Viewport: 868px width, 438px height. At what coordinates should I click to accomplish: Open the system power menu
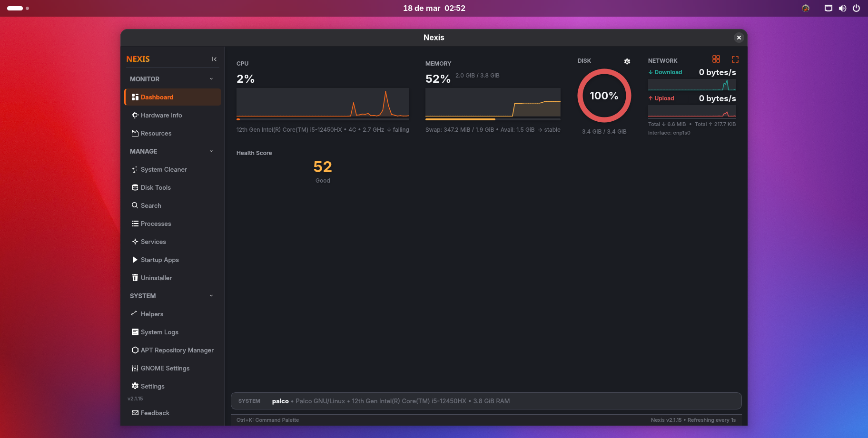coord(856,8)
